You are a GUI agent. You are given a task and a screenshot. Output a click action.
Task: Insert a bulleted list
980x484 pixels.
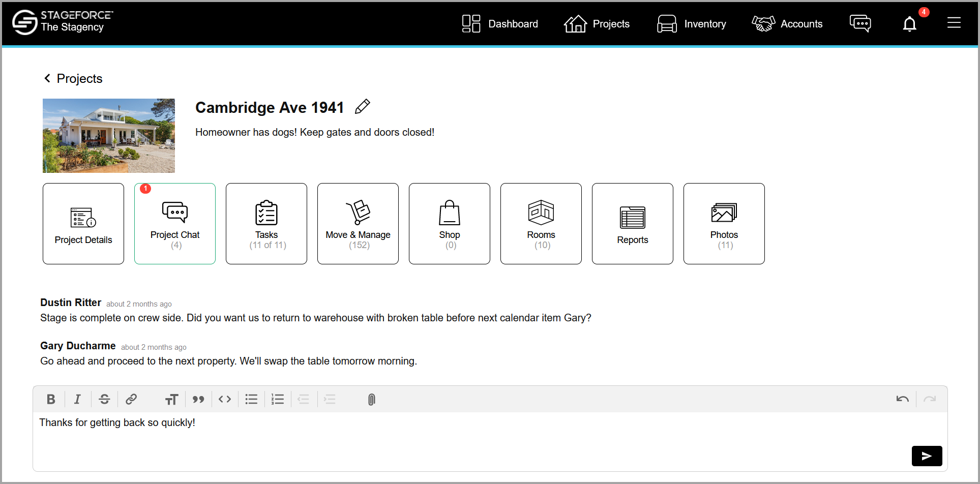[x=251, y=399]
